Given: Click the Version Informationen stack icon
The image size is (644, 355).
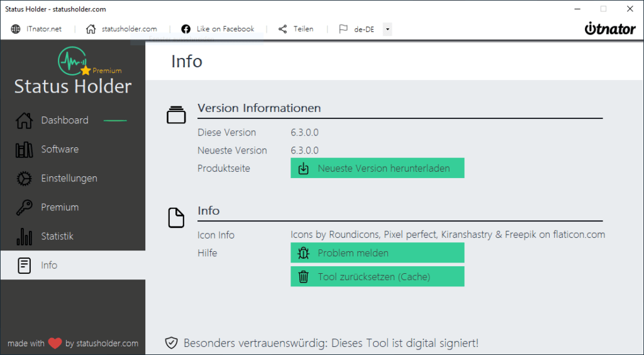Looking at the screenshot, I should coord(176,115).
